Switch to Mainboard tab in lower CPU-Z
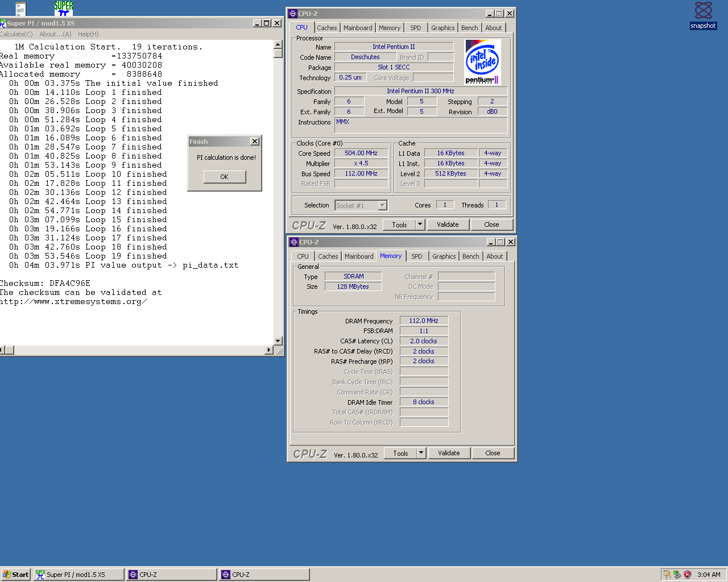Image resolution: width=728 pixels, height=582 pixels. pos(359,256)
